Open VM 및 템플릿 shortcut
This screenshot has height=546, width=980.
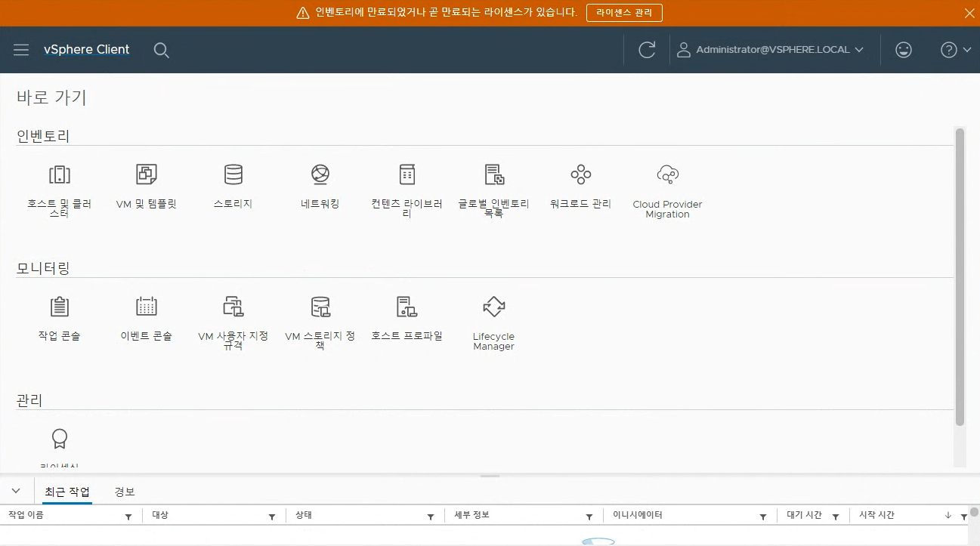pos(147,187)
